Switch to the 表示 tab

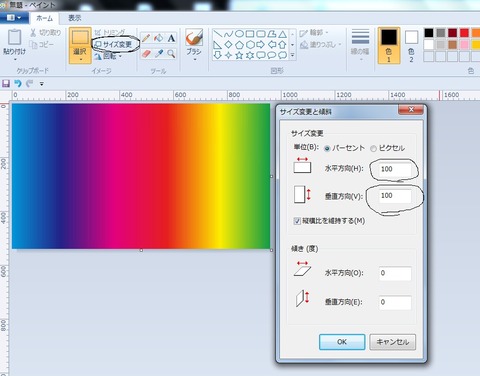click(x=75, y=18)
